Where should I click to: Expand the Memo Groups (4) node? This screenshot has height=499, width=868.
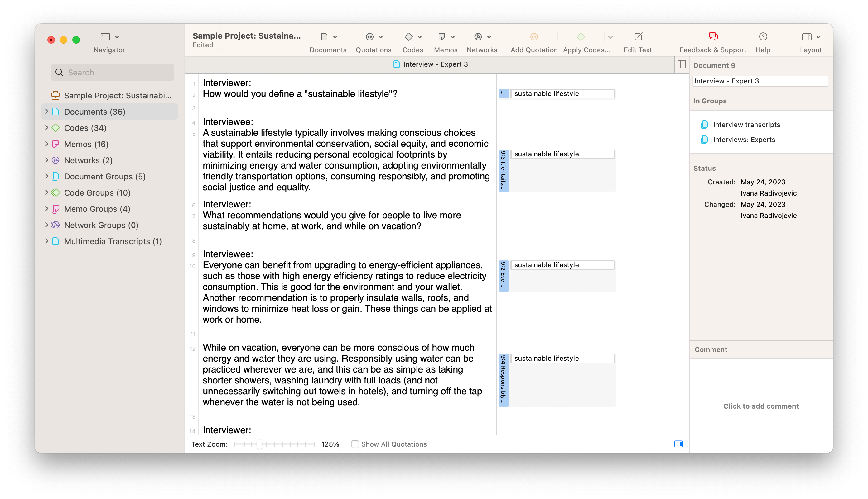[x=47, y=209]
